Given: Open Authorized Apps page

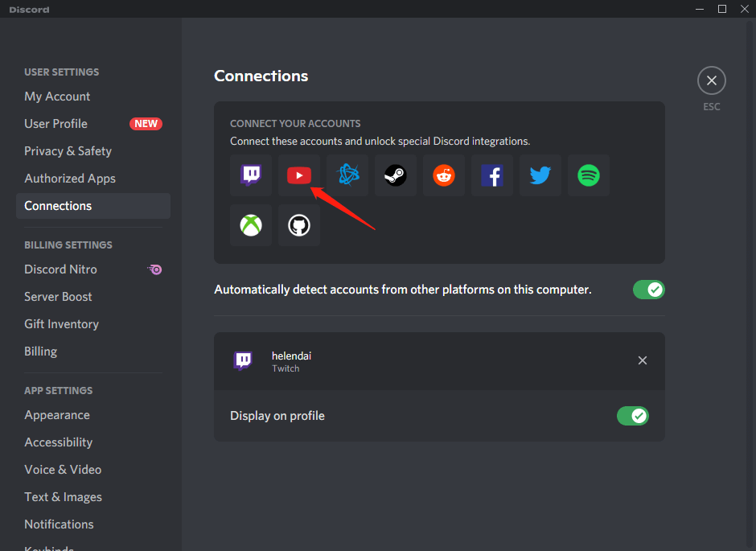Looking at the screenshot, I should (93, 179).
